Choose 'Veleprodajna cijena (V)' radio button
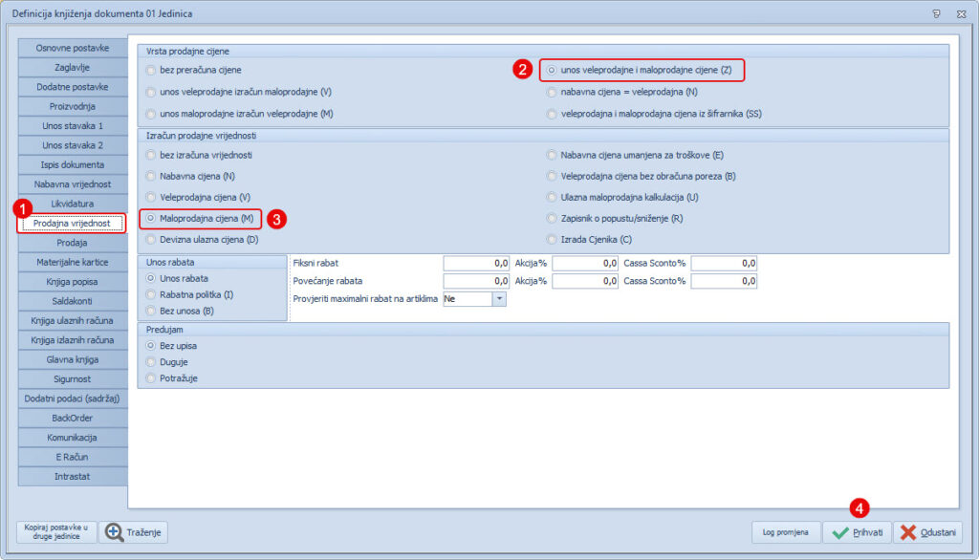Viewport: 979px width, 560px height. [150, 197]
